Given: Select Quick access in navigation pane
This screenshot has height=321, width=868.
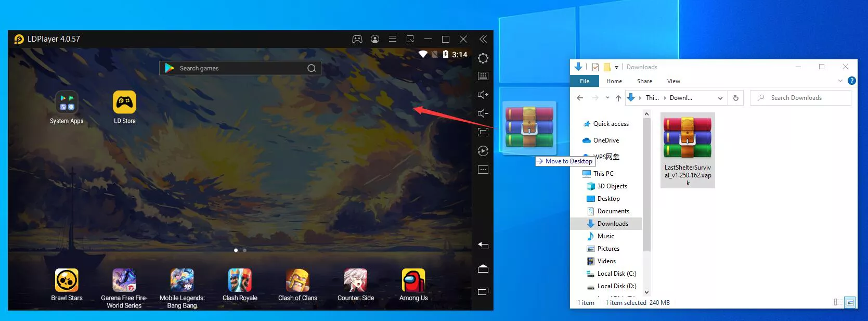Looking at the screenshot, I should point(606,124).
